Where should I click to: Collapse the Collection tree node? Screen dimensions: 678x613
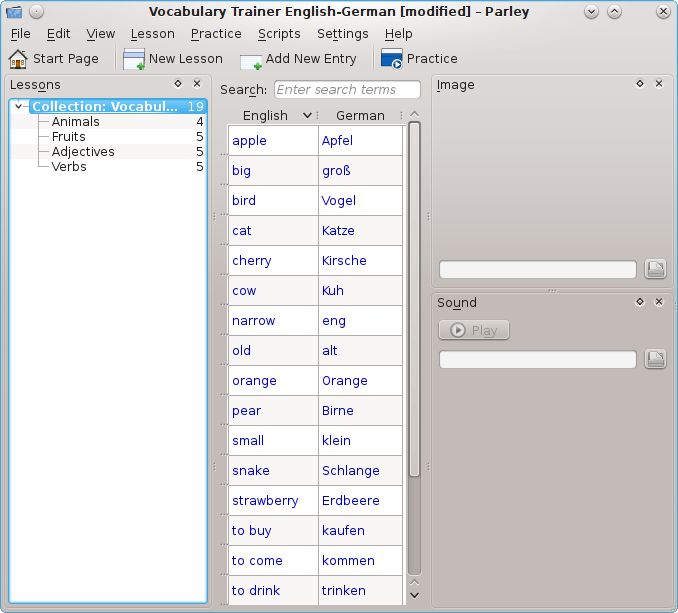[19, 106]
